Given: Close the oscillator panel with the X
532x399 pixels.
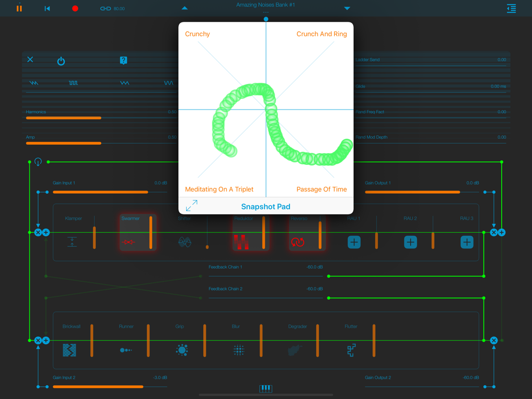Looking at the screenshot, I should pyautogui.click(x=30, y=60).
